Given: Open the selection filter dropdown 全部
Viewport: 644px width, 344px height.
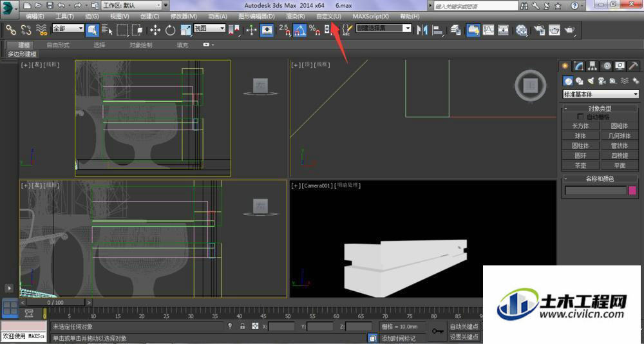Looking at the screenshot, I should pos(68,28).
